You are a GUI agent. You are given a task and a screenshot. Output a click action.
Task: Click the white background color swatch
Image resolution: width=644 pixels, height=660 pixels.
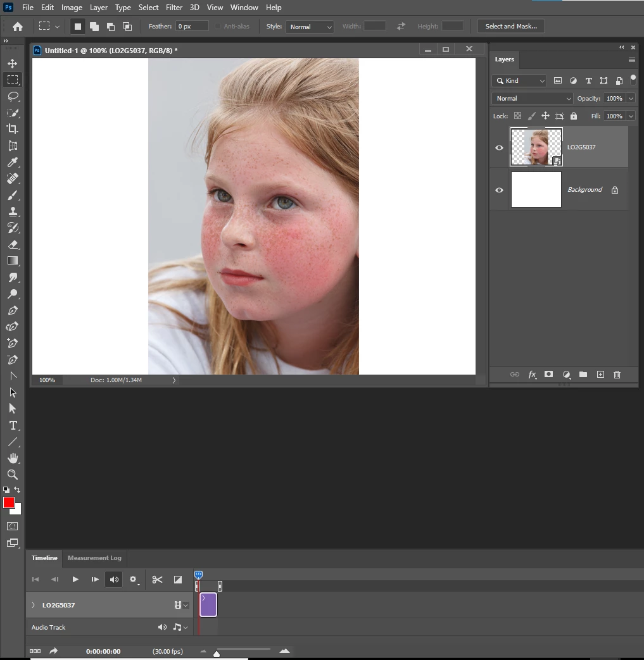pos(17,511)
